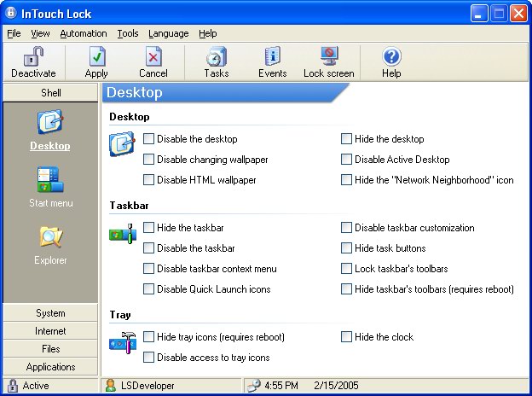The height and width of the screenshot is (396, 532).
Task: Click the Lock screen monitor icon
Action: 329,56
